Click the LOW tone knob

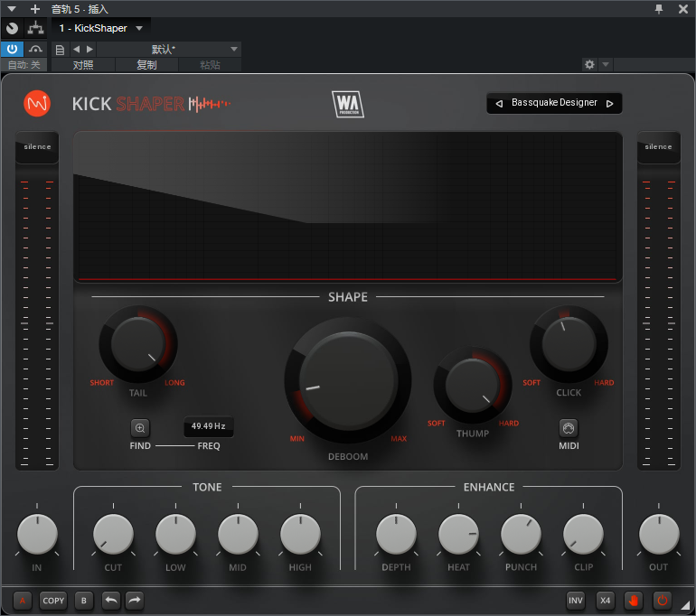click(175, 535)
